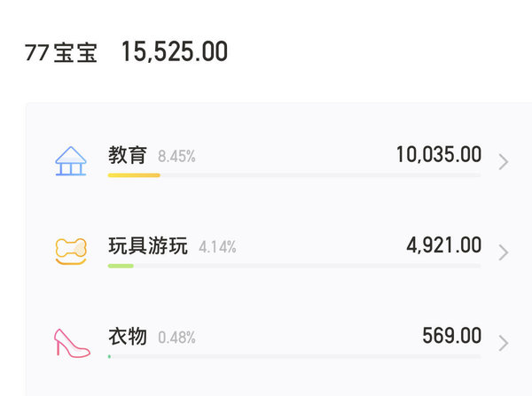Expand the 衣物 category chevron

tap(504, 343)
